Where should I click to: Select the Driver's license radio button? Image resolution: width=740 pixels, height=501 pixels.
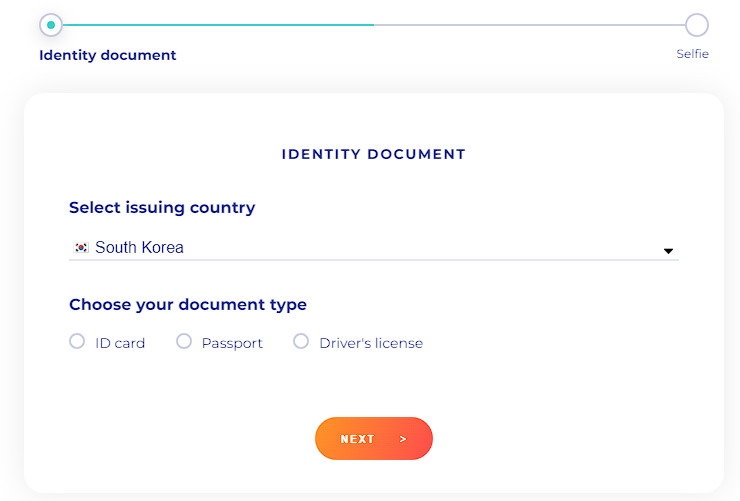point(301,341)
